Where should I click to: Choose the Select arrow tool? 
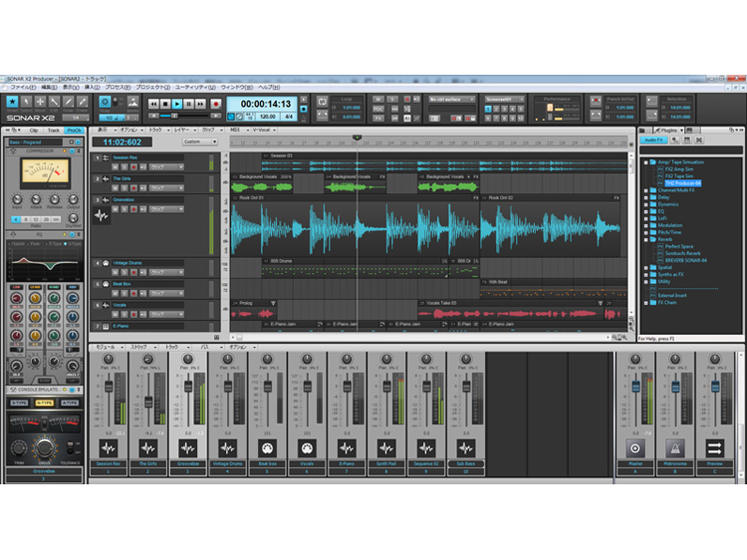(x=26, y=101)
